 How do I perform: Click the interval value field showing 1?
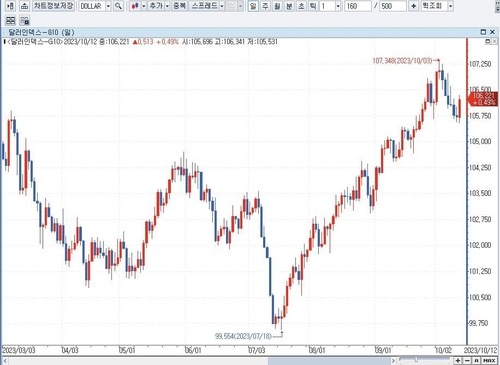point(327,6)
